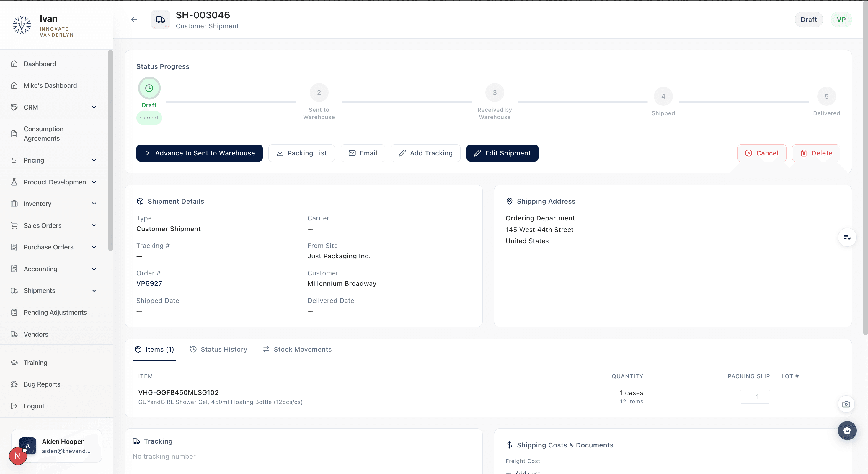Expand the Sales Orders chevron
The height and width of the screenshot is (474, 868).
tap(94, 225)
